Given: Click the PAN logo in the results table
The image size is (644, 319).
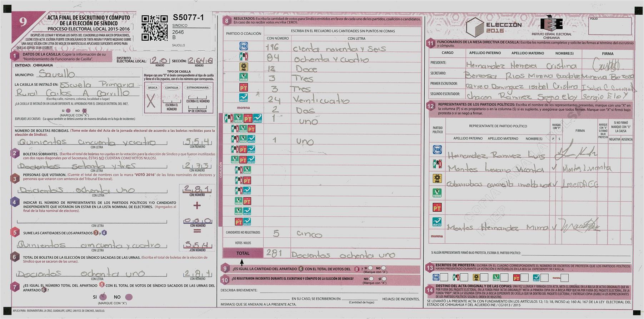Looking at the screenshot, I should click(x=243, y=46).
